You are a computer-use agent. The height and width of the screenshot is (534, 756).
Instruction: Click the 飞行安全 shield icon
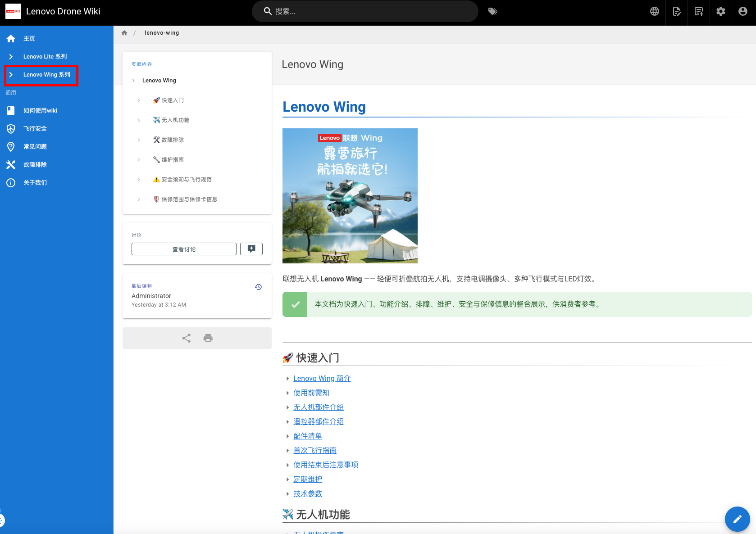click(x=11, y=129)
